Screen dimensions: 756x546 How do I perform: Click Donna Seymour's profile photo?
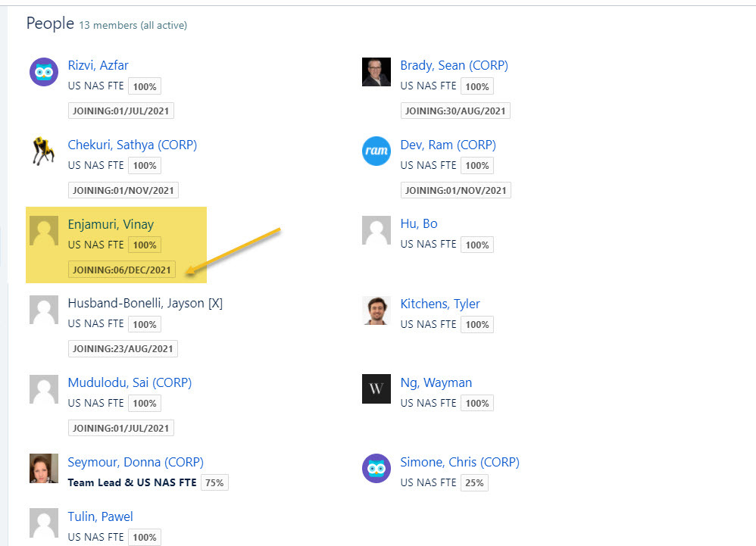click(x=44, y=469)
